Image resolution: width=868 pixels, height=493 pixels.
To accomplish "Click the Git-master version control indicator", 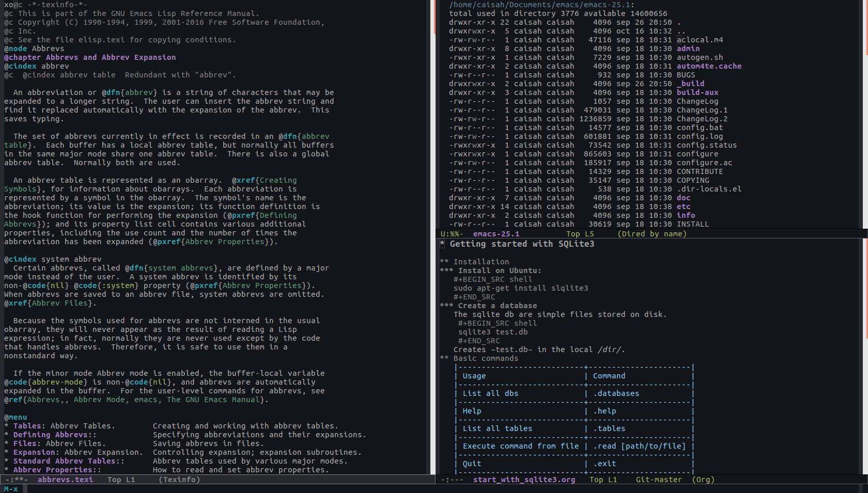I will tap(659, 480).
